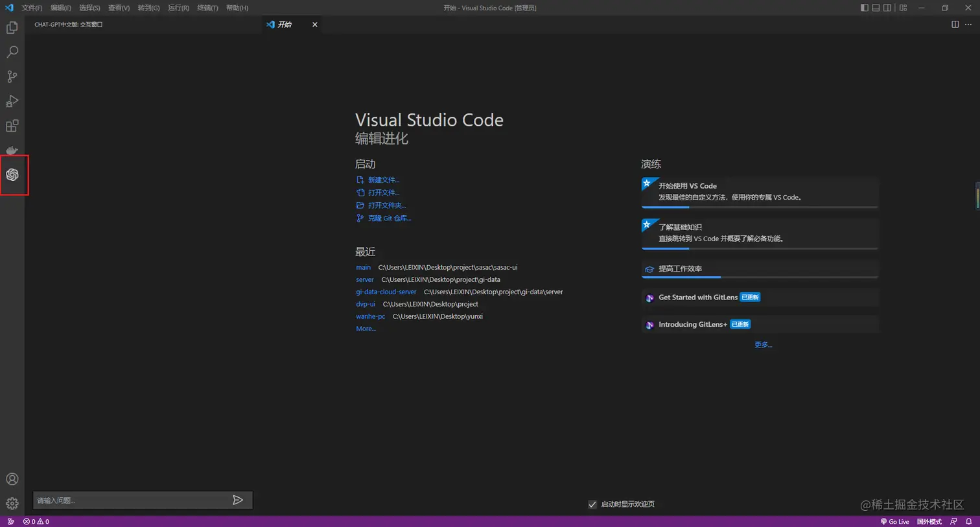Click the 更多... walkthroughs link

click(763, 345)
